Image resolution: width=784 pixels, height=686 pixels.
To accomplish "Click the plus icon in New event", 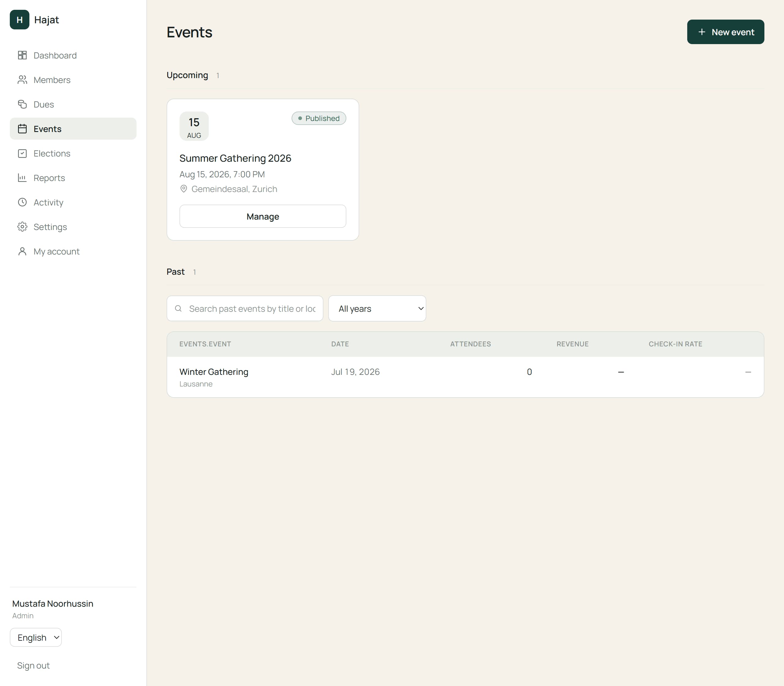I will (x=702, y=32).
